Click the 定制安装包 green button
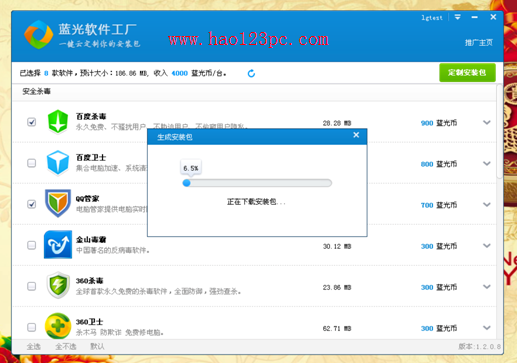 467,72
